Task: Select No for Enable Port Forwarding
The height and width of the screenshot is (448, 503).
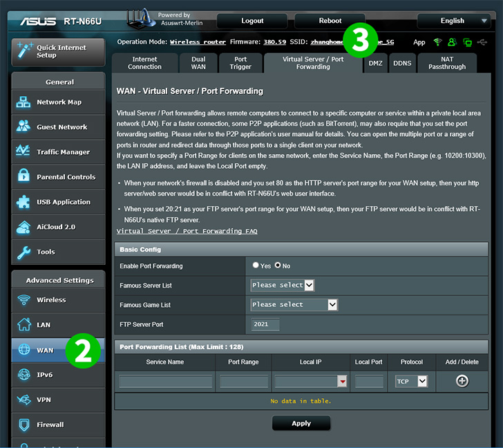Action: point(278,265)
